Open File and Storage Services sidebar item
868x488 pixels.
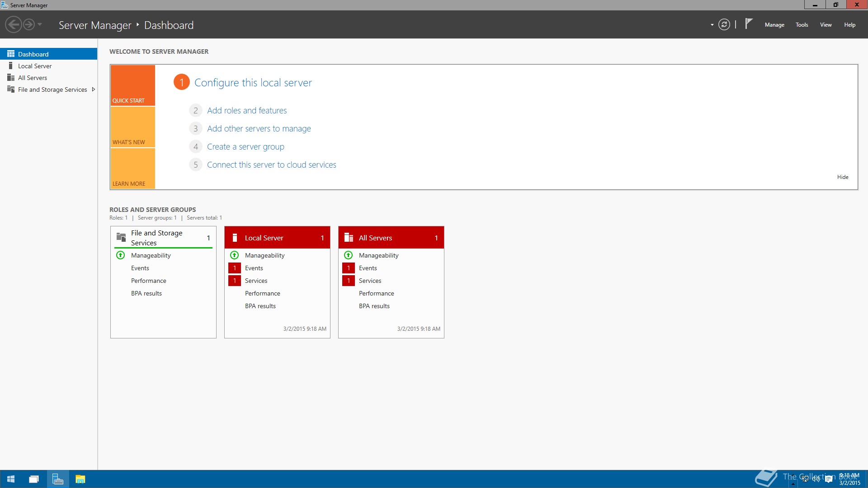point(48,89)
